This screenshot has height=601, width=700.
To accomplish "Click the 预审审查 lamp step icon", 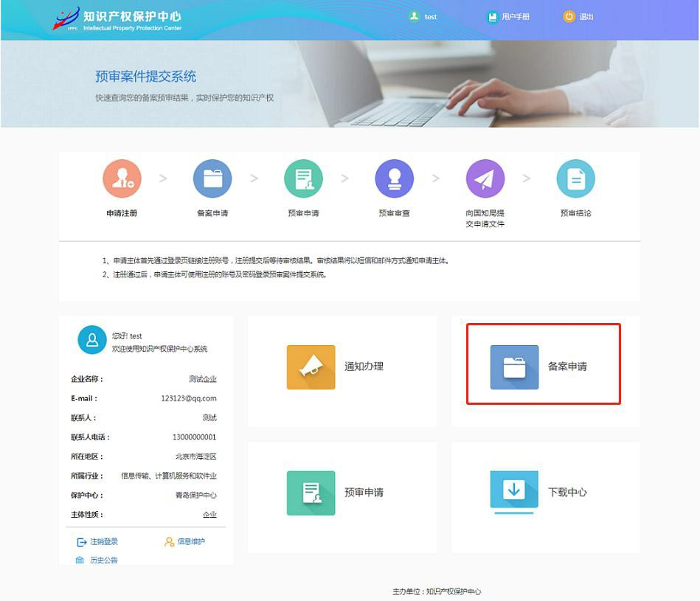I will [x=394, y=178].
